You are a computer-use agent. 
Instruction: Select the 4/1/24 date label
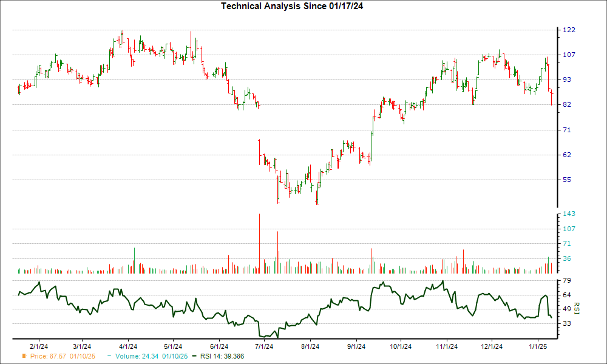127,346
